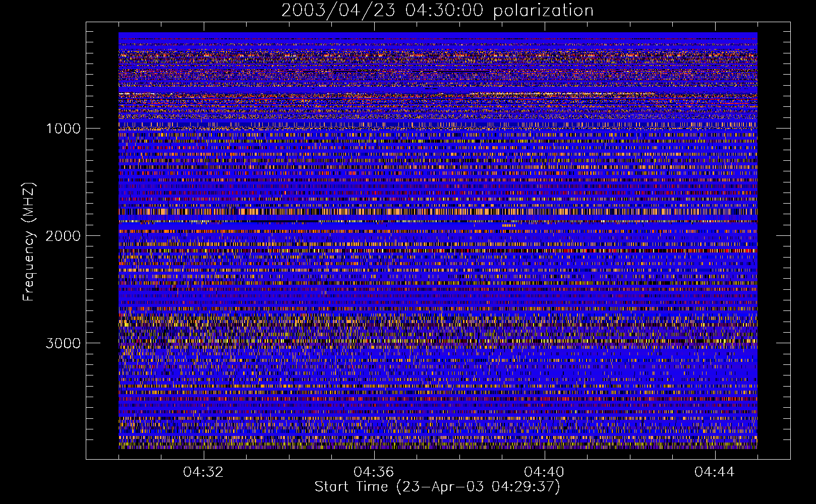
Task: Click the 04:40 time tick label
Action: click(544, 472)
